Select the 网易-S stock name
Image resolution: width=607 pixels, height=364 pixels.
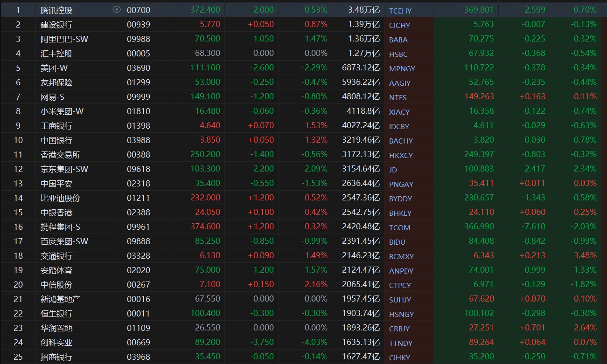pos(52,97)
